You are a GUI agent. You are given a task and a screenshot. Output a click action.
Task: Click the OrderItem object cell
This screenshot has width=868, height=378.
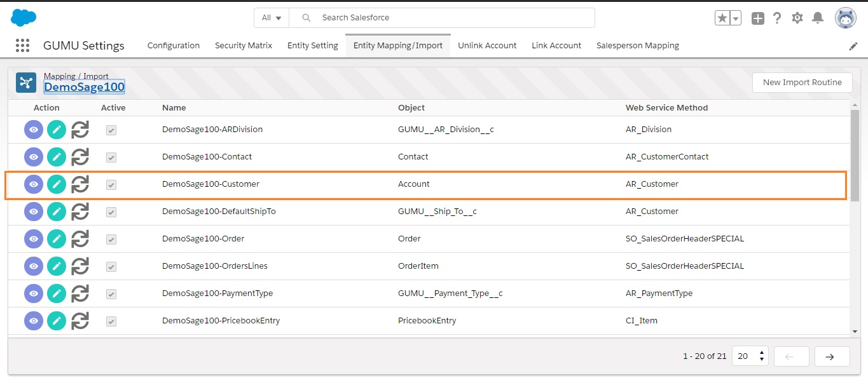[x=418, y=266]
